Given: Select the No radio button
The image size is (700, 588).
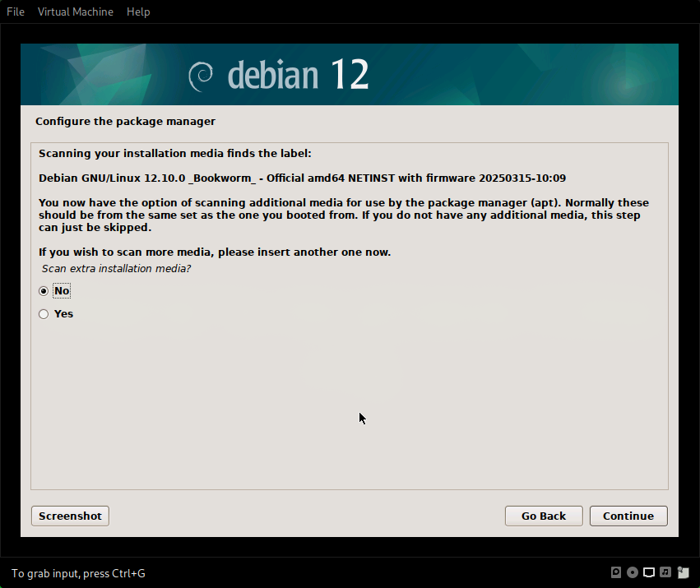Looking at the screenshot, I should point(43,290).
